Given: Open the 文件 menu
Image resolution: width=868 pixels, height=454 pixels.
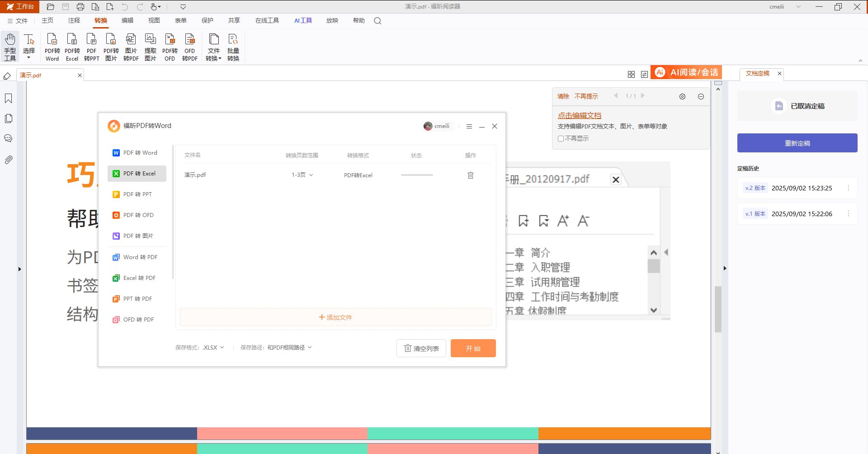Looking at the screenshot, I should pyautogui.click(x=18, y=21).
